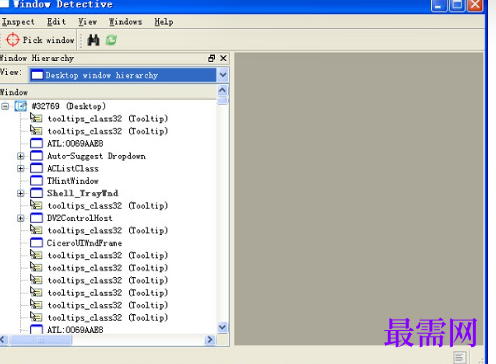Select the Shell_TrayWnd label

(83, 193)
